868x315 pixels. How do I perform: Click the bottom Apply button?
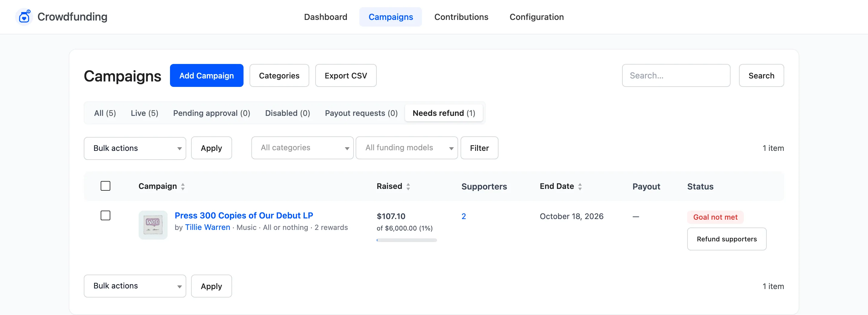coord(211,286)
